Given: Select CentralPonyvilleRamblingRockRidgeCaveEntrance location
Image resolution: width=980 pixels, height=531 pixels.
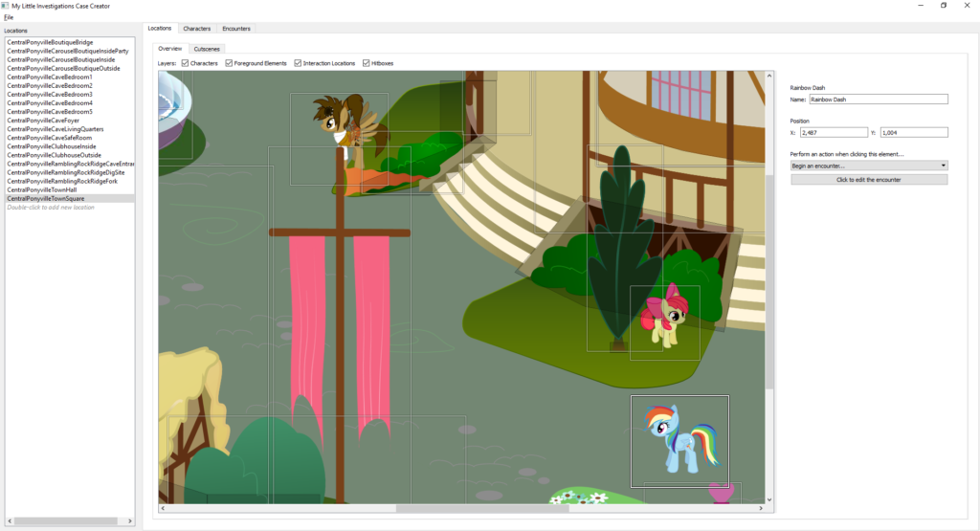Looking at the screenshot, I should [x=70, y=164].
